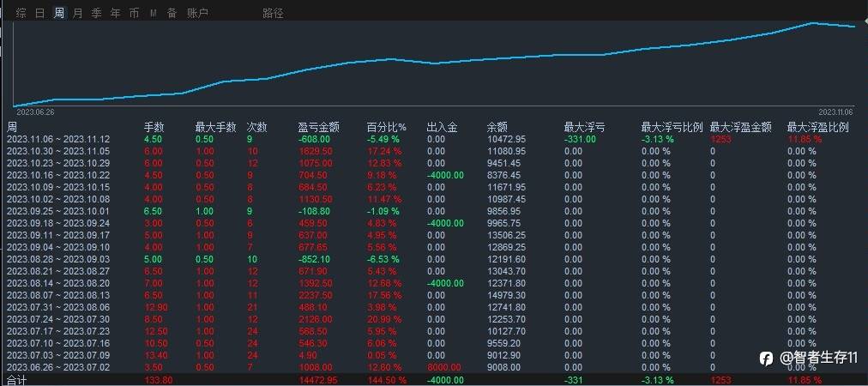Click the 14979.30 balance cell
The height and width of the screenshot is (386, 868).
coord(507,295)
